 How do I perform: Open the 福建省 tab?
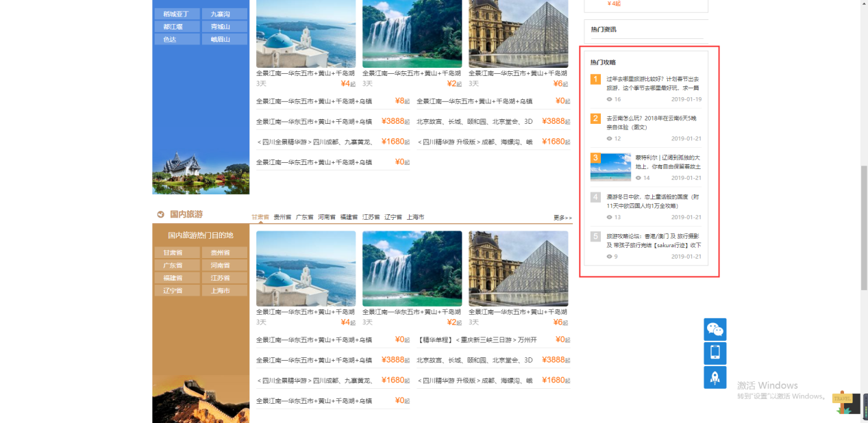[349, 217]
